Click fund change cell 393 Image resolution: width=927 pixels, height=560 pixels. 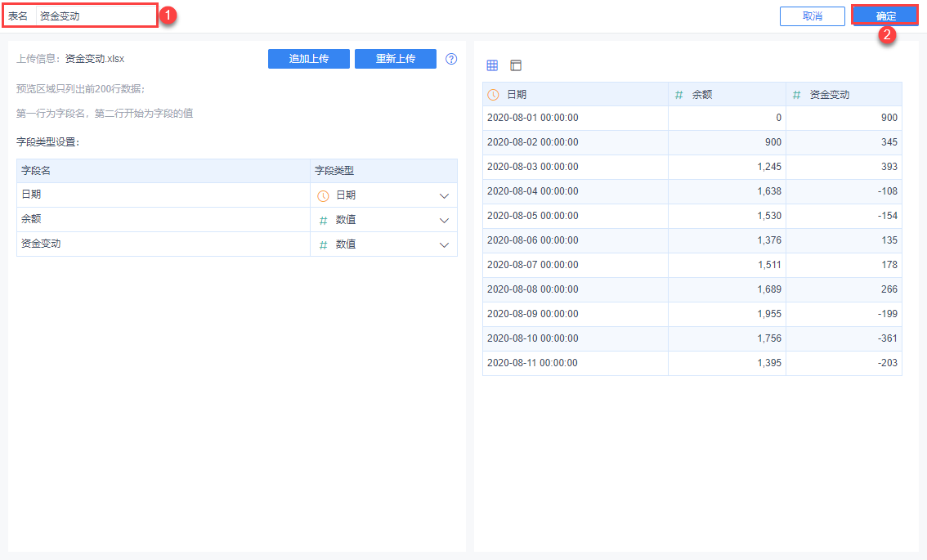[x=844, y=167]
